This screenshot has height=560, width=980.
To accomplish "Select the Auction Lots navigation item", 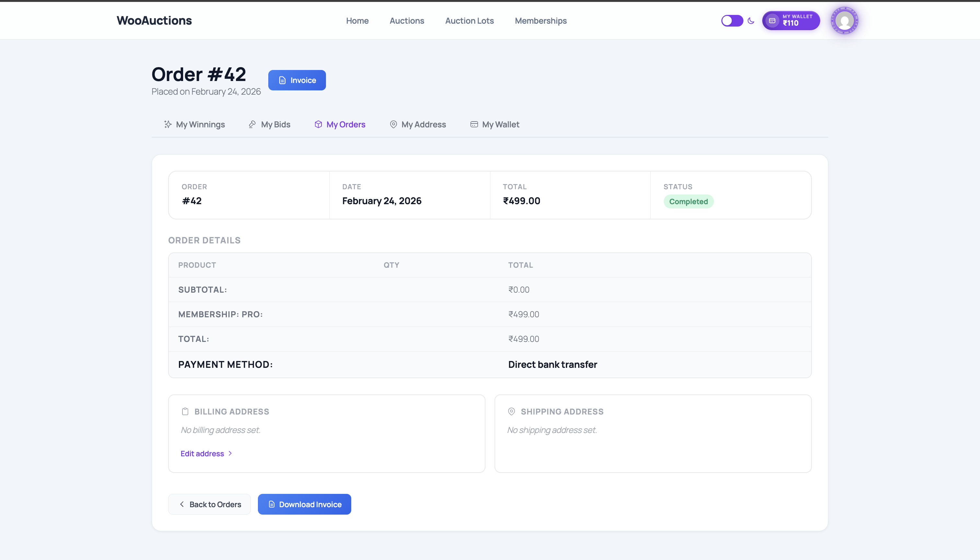I will [x=469, y=21].
